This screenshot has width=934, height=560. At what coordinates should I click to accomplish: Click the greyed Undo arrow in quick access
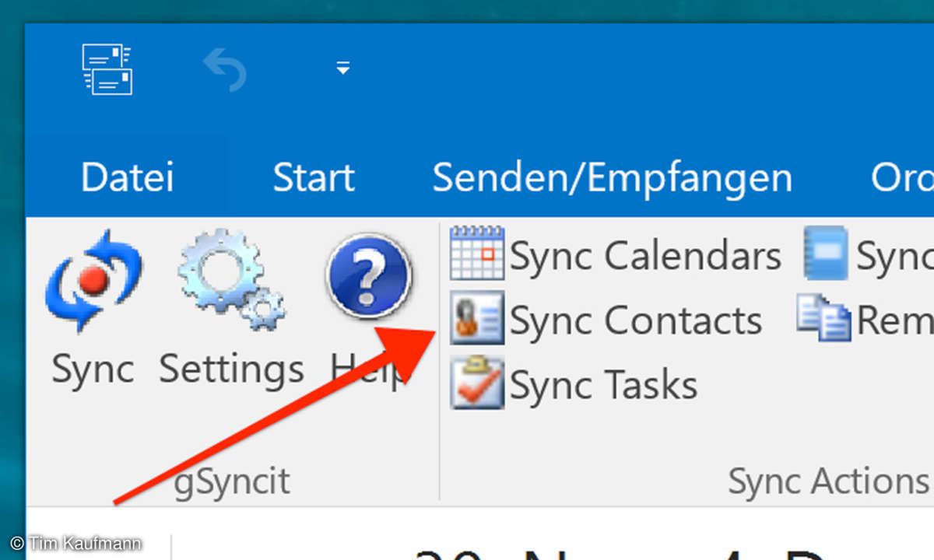point(225,70)
